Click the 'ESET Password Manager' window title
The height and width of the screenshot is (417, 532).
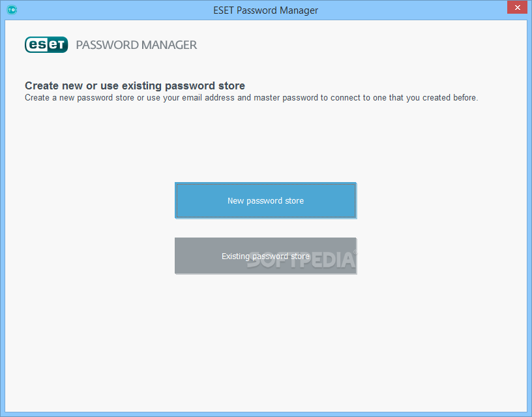pyautogui.click(x=265, y=10)
